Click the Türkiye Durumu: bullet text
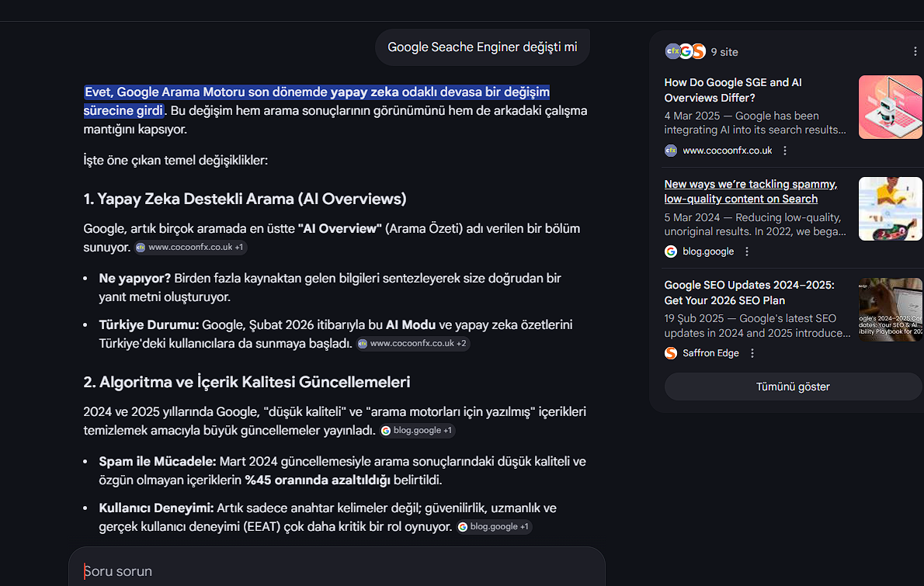924x586 pixels. (336, 334)
